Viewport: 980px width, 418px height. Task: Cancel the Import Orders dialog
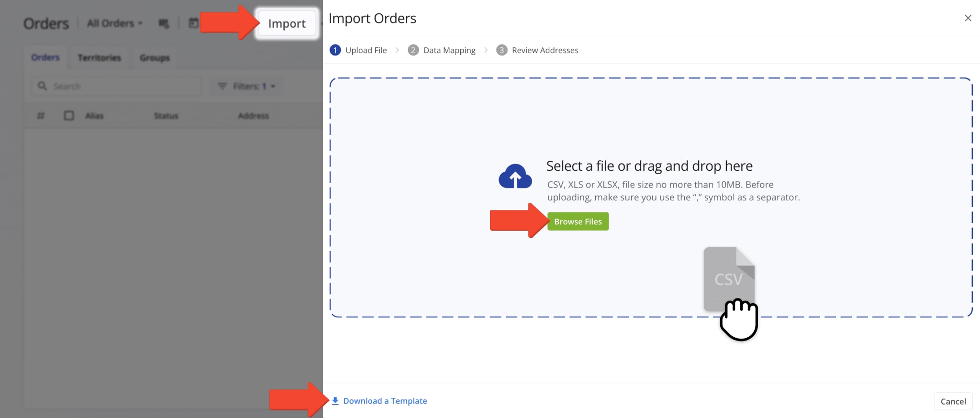pyautogui.click(x=953, y=401)
